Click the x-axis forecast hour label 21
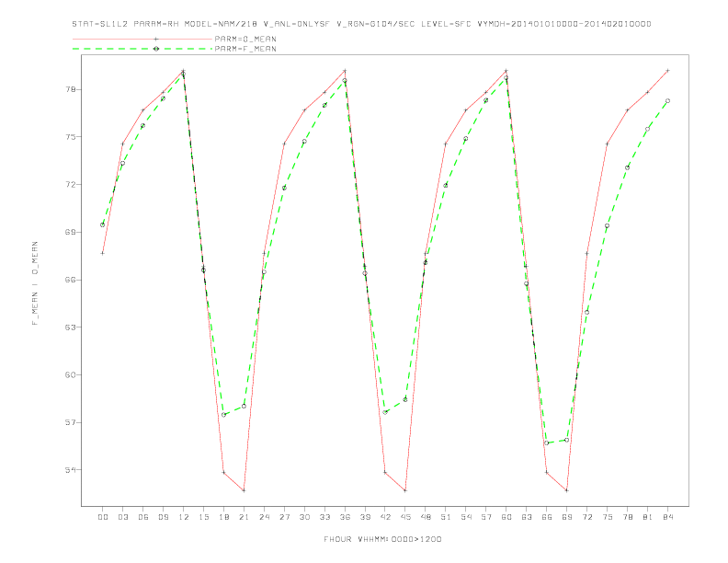Image resolution: width=728 pixels, height=563 pixels. click(244, 517)
